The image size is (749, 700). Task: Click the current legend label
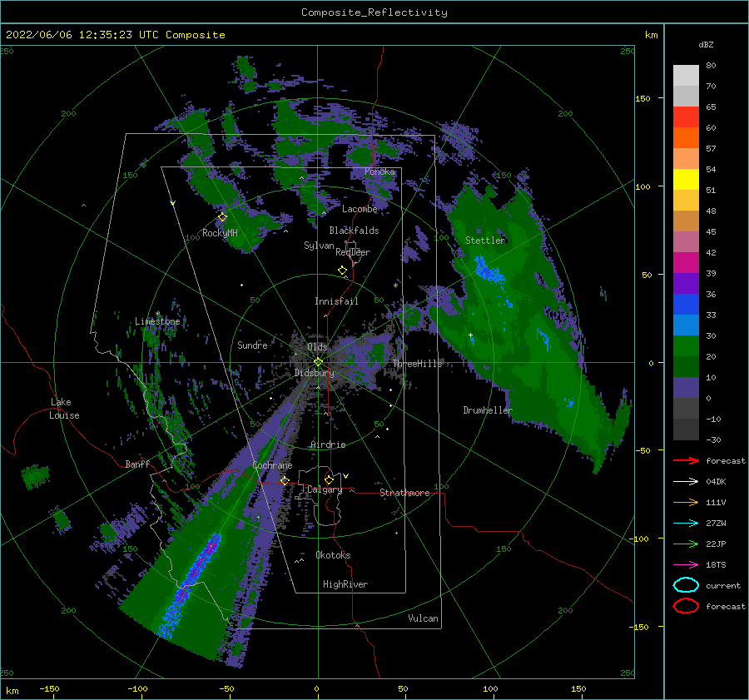[x=723, y=586]
